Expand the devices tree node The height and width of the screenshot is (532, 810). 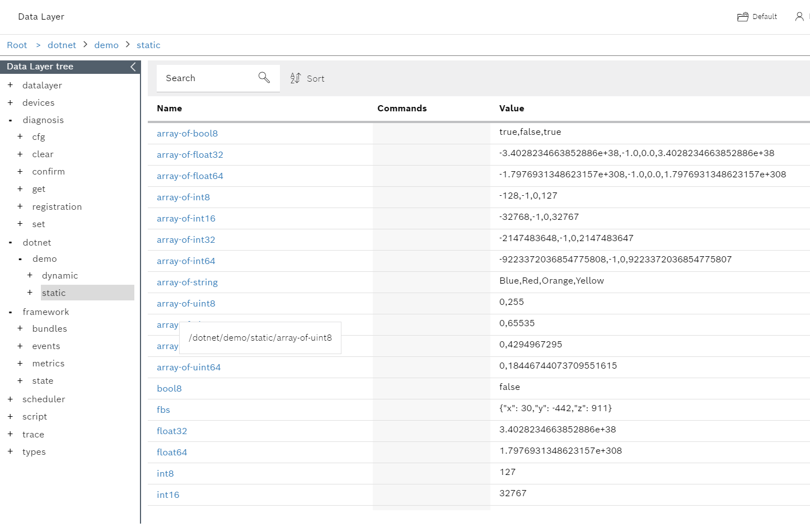tap(10, 102)
